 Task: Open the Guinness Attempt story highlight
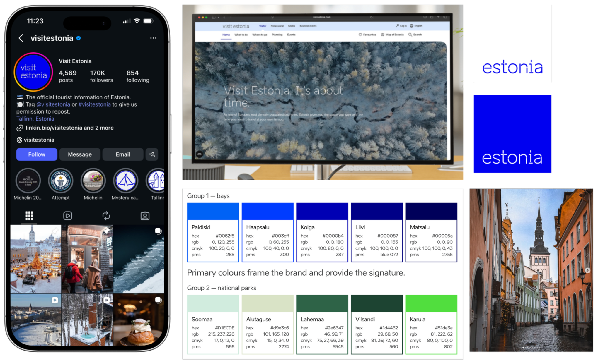[x=61, y=181]
